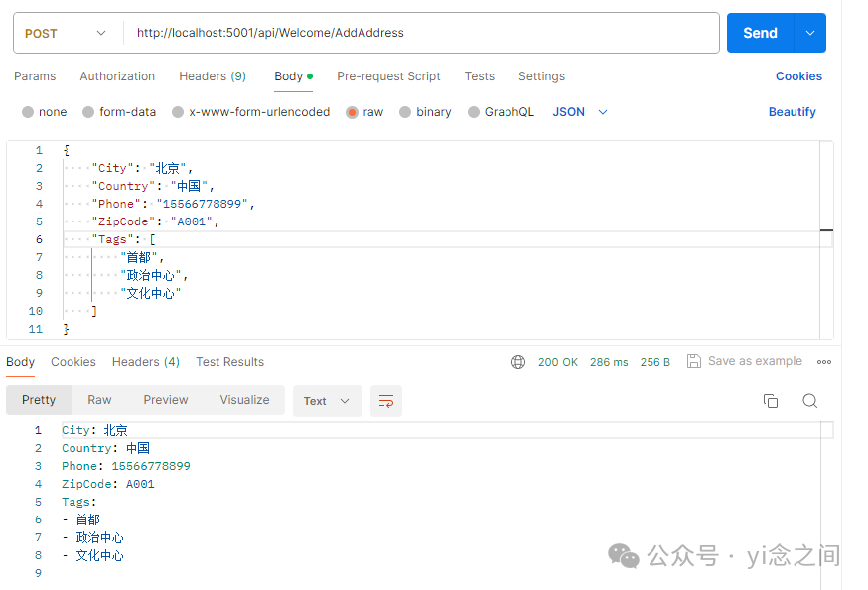868x590 pixels.
Task: Click the Cookies link
Action: [798, 76]
